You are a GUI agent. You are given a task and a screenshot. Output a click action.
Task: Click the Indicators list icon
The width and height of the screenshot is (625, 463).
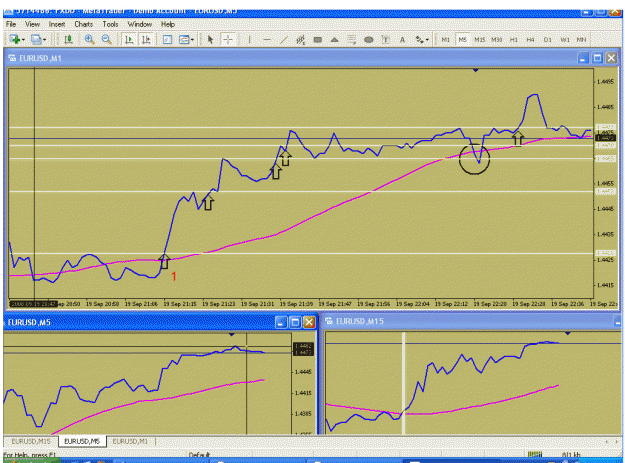tap(167, 39)
